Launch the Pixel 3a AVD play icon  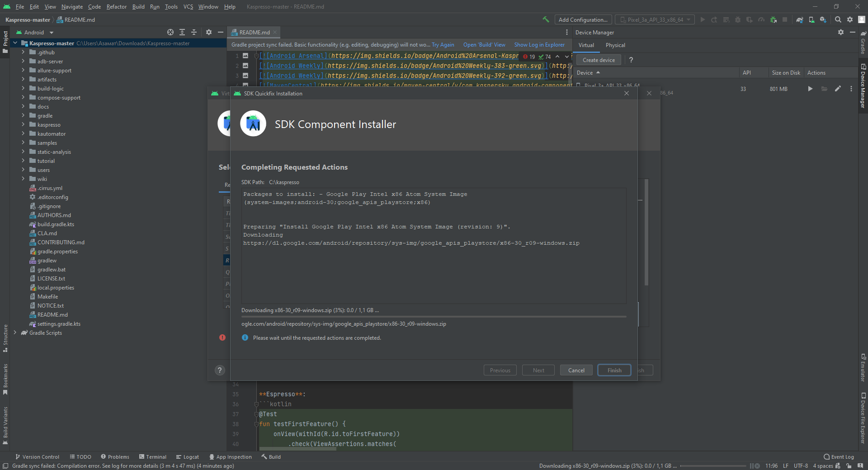pyautogui.click(x=811, y=89)
